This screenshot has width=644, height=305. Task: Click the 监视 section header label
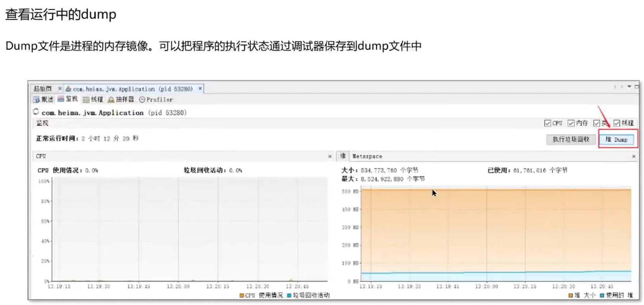click(x=42, y=123)
